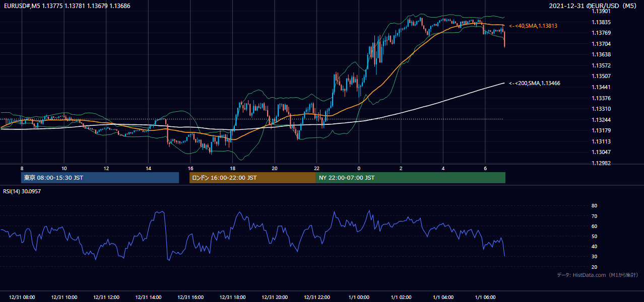
Task: Click hour marker 14 under price chart
Action: click(x=148, y=168)
